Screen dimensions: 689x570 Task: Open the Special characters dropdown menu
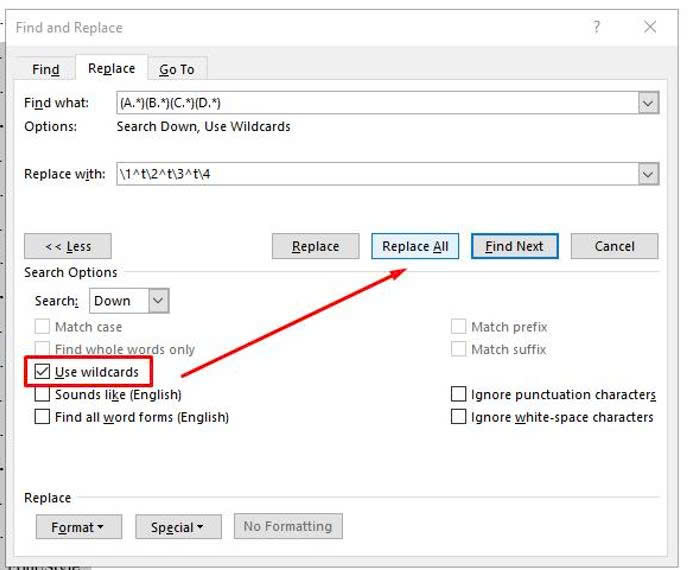point(177,527)
